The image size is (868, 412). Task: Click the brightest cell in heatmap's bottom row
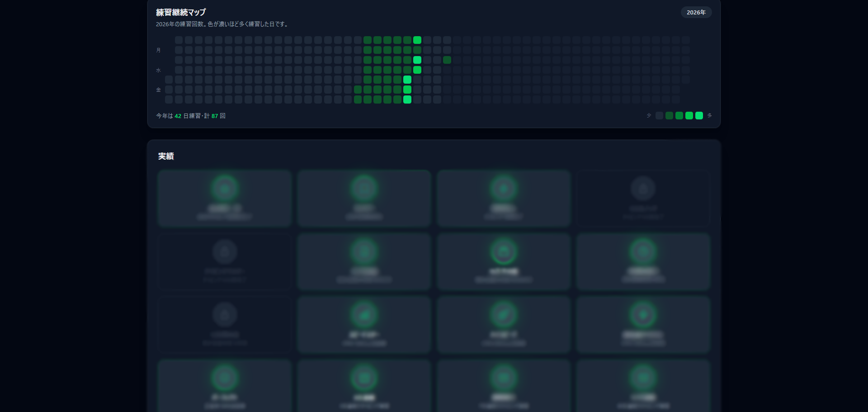tap(407, 99)
